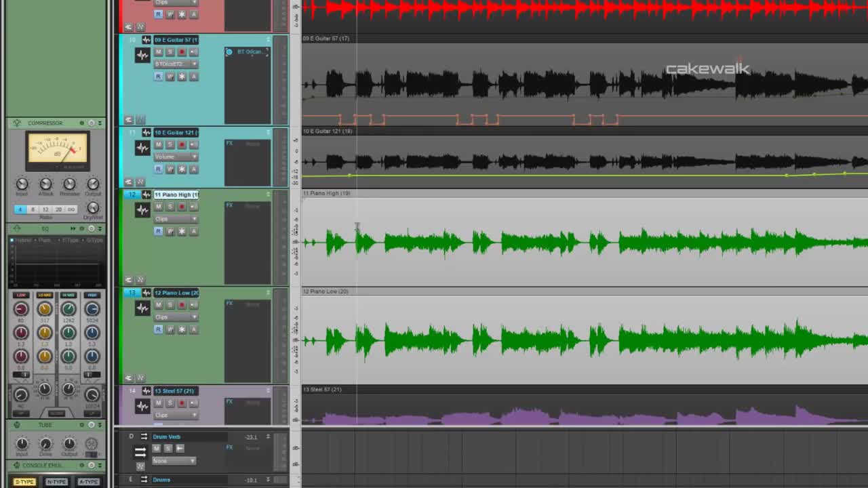Open the Drum Verb None dropdown
This screenshot has height=488, width=868.
click(174, 461)
